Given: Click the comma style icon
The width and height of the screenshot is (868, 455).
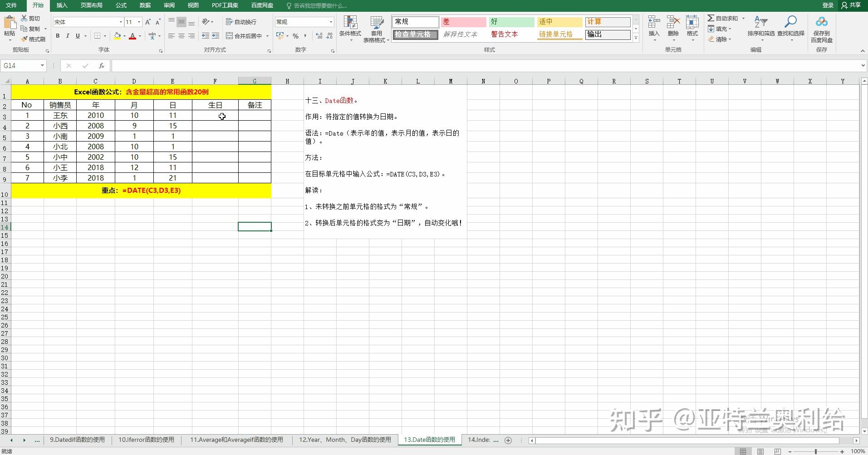Looking at the screenshot, I should pyautogui.click(x=305, y=36).
